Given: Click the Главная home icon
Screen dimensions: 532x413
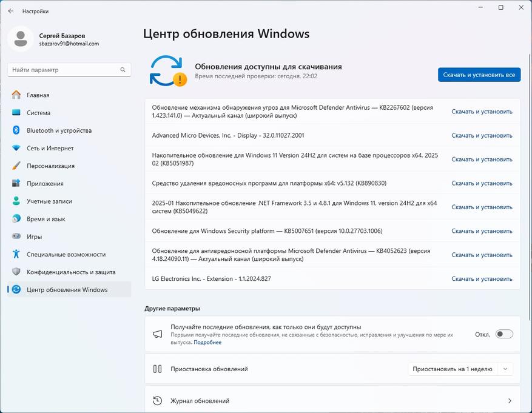Looking at the screenshot, I should click(16, 95).
